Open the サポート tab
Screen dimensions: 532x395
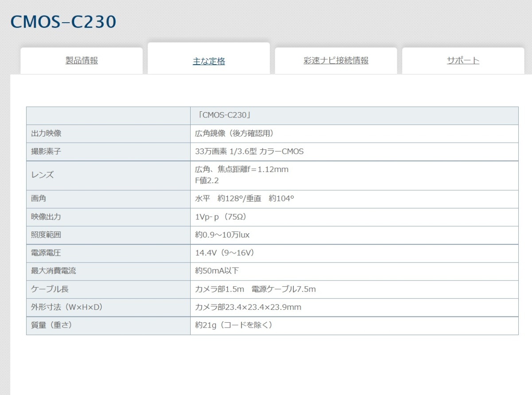[x=463, y=61]
